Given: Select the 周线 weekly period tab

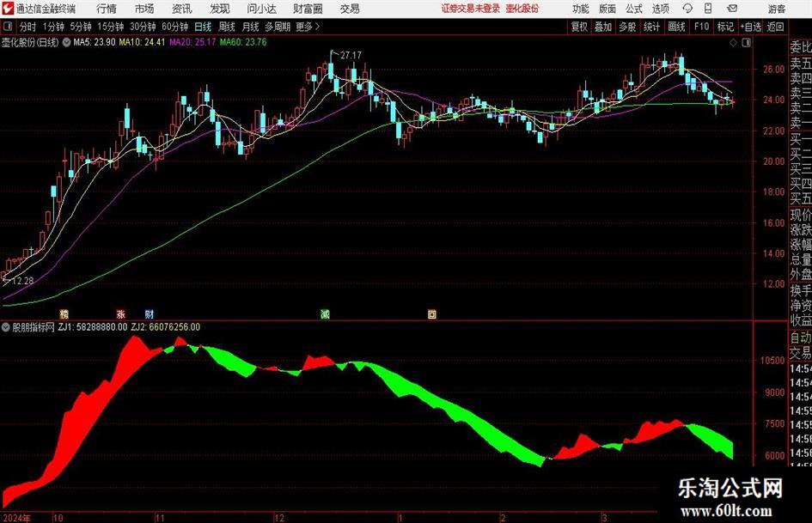Looking at the screenshot, I should coord(226,27).
